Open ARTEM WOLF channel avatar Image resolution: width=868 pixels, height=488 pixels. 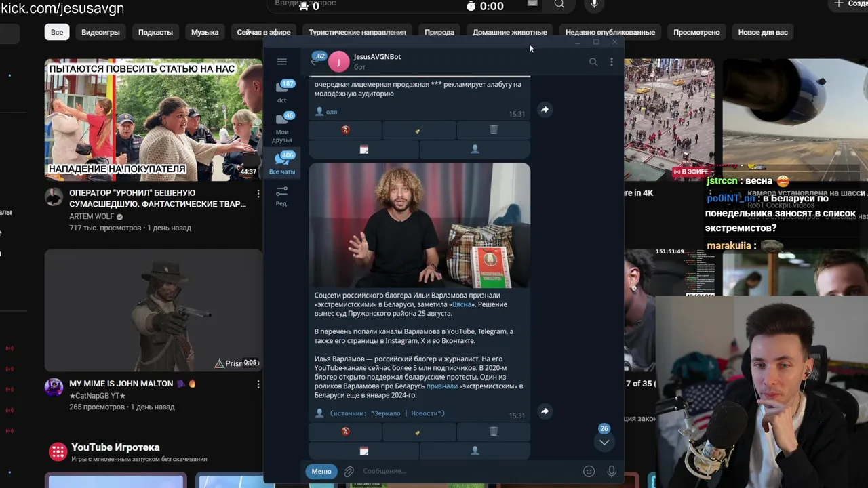point(54,197)
